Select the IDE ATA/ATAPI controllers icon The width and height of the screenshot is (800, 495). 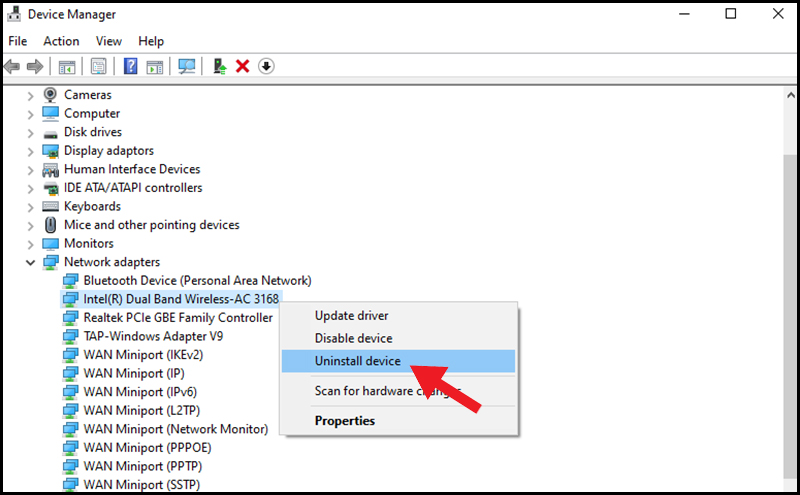[x=50, y=188]
